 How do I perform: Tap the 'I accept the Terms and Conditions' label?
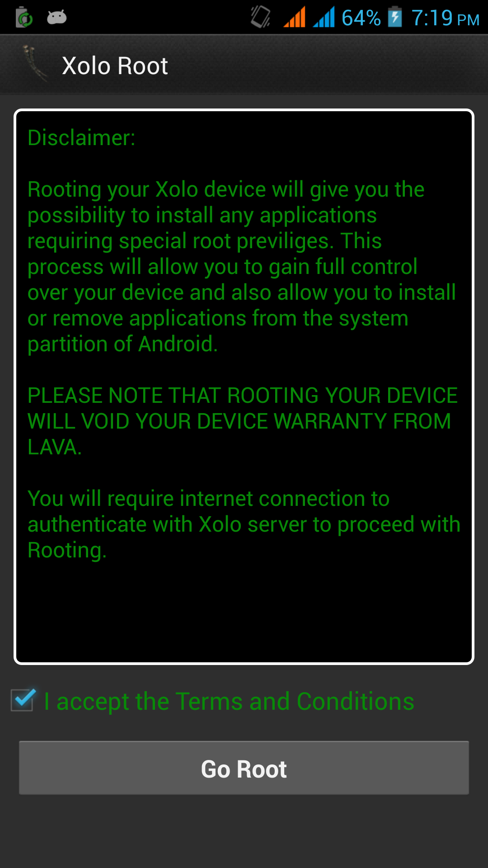coord(229,702)
